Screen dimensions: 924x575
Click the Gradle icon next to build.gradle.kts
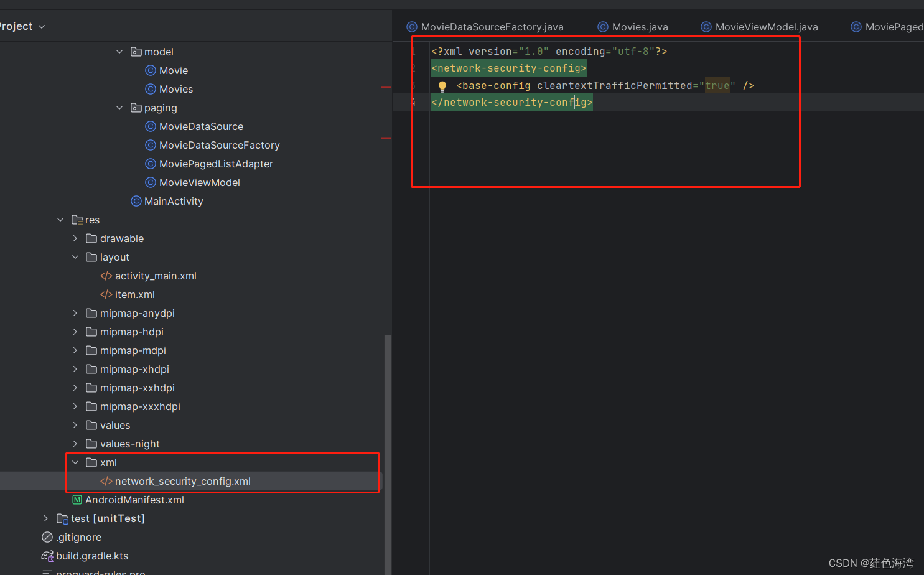coord(47,556)
